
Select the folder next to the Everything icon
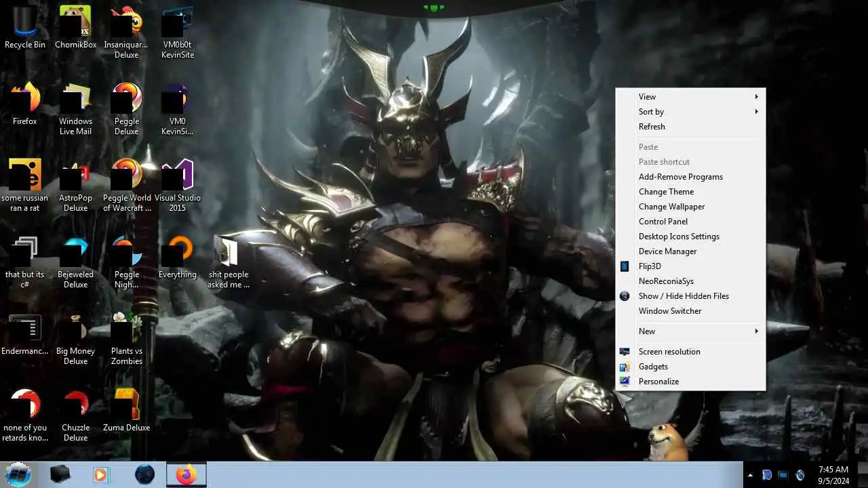tap(228, 262)
